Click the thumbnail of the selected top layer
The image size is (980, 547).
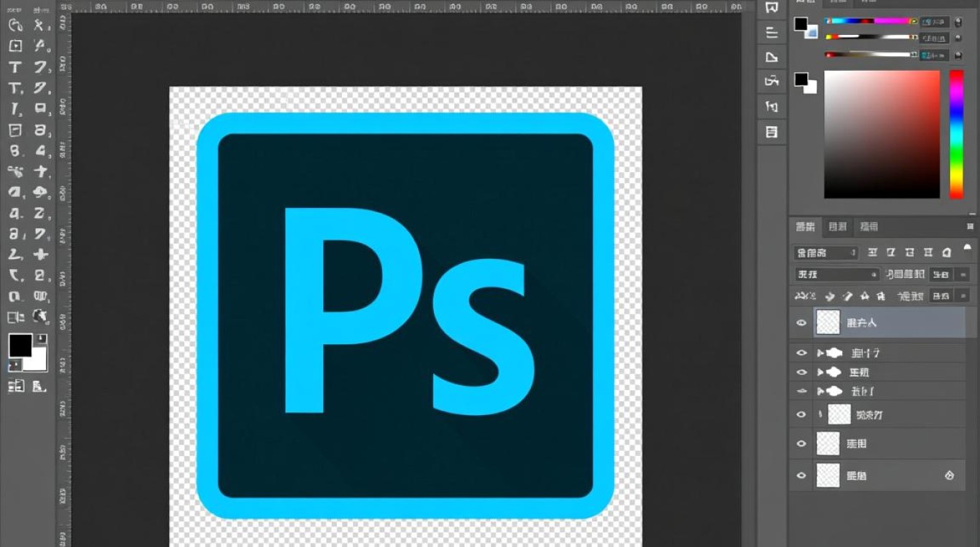point(828,322)
